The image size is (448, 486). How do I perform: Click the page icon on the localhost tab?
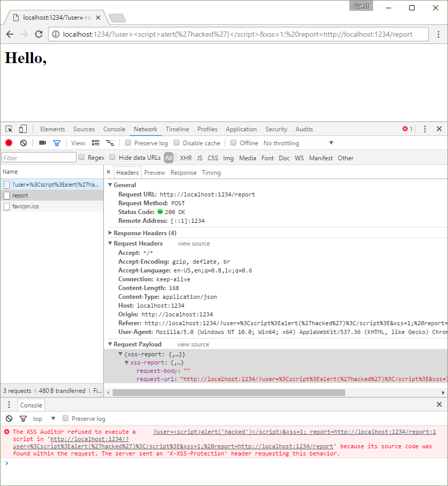16,18
